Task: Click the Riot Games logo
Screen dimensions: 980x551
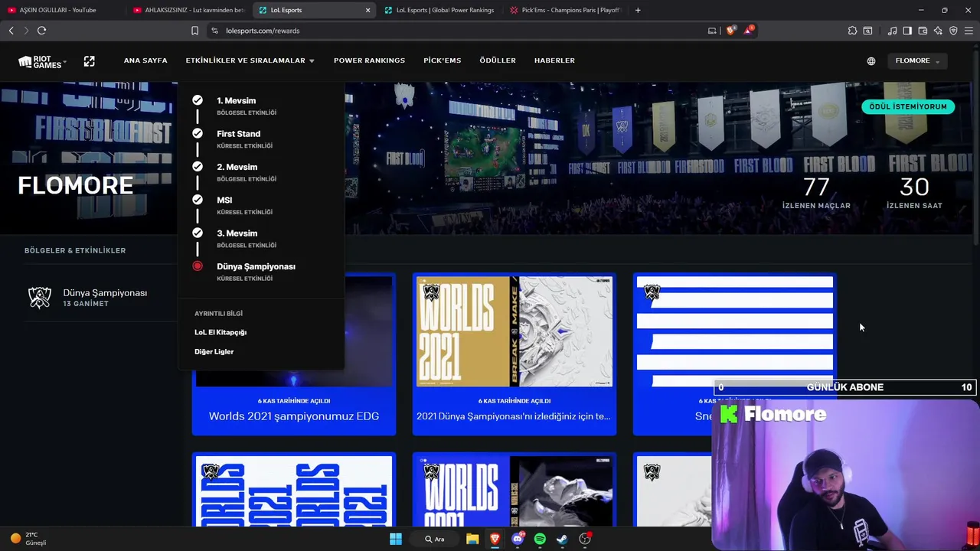Action: coord(41,61)
